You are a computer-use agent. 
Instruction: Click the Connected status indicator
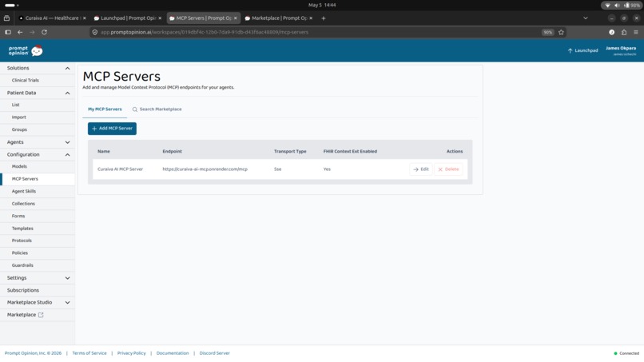coord(626,353)
